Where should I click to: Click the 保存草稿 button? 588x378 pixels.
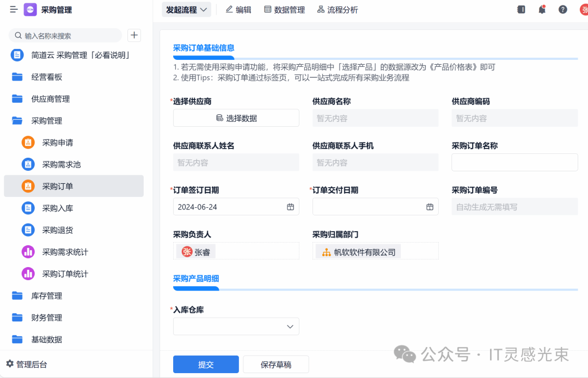pos(276,364)
